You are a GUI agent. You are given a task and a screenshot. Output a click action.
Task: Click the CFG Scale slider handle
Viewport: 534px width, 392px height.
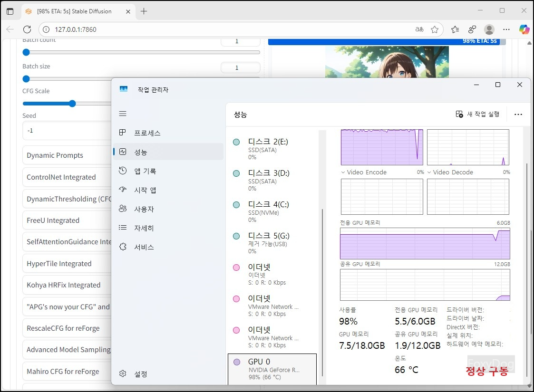click(x=72, y=104)
